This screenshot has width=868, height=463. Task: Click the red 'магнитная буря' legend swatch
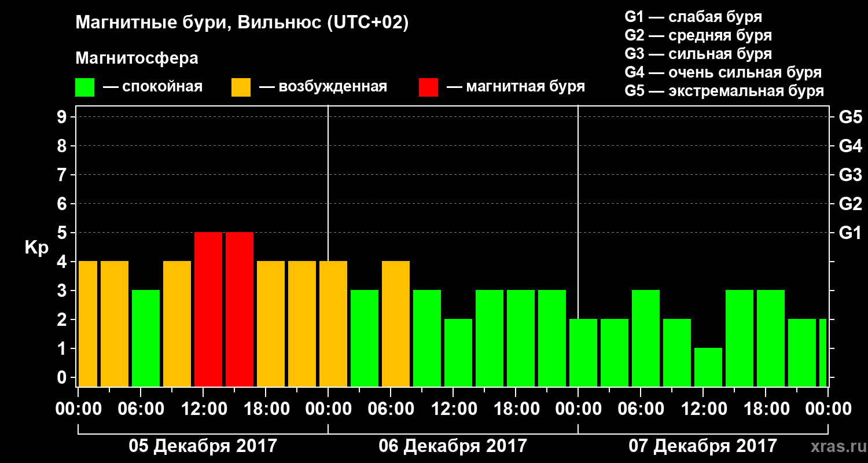pos(428,87)
